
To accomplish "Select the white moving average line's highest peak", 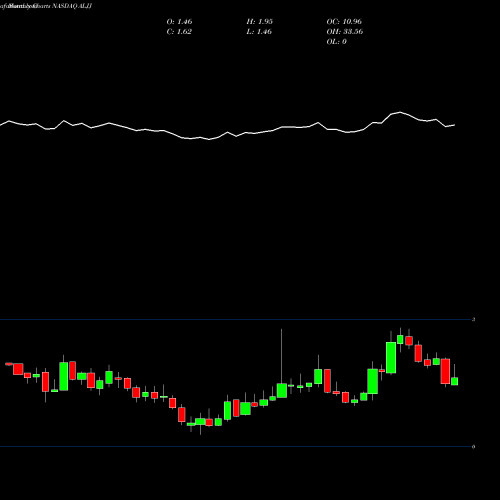I will [x=400, y=112].
